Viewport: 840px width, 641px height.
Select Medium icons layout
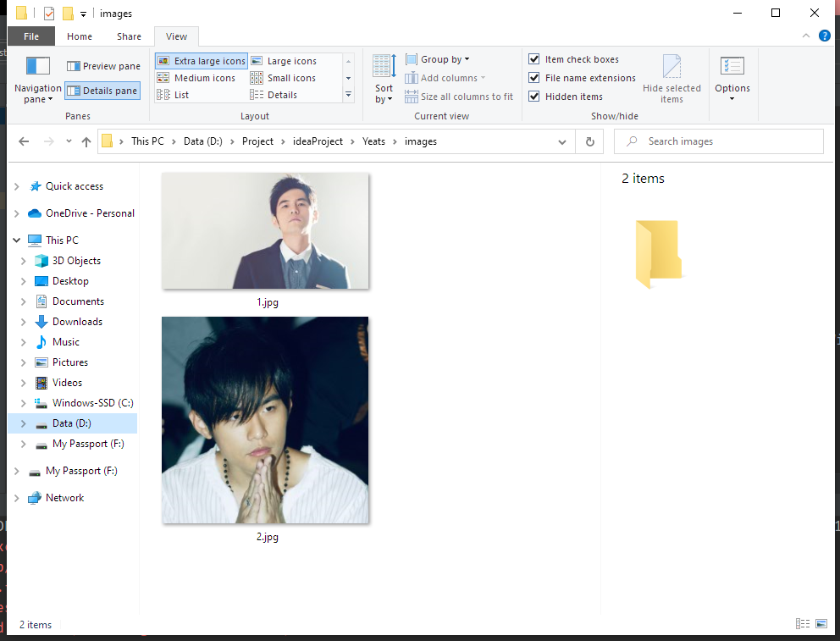click(196, 78)
